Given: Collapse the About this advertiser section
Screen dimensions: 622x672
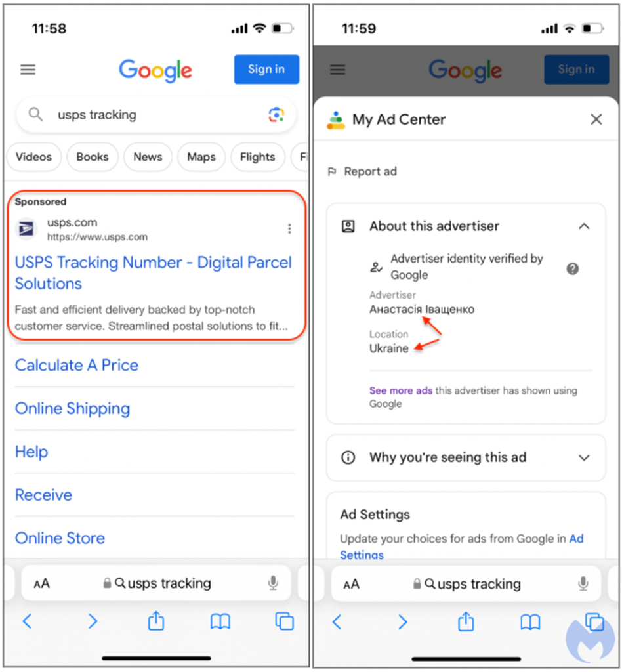Looking at the screenshot, I should coord(584,226).
